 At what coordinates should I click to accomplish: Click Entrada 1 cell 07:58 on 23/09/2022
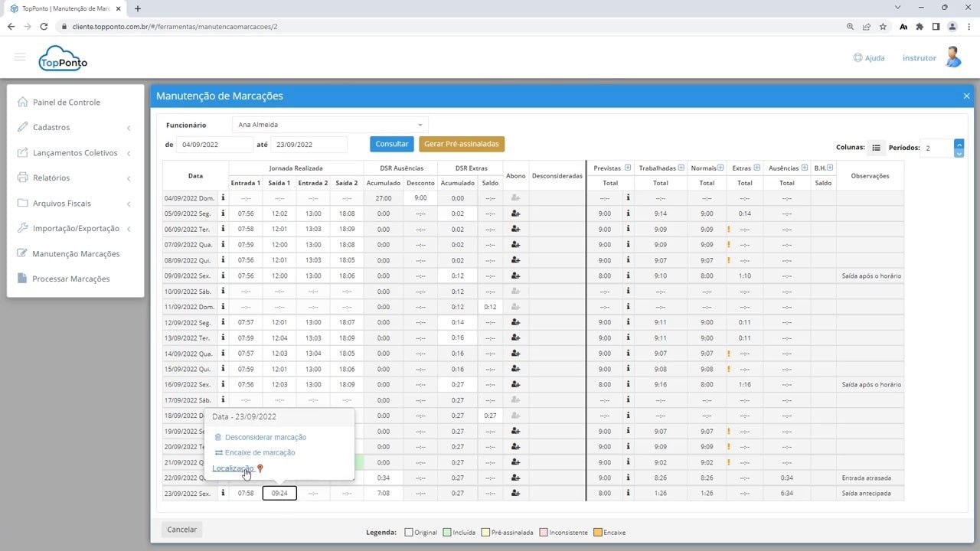(246, 494)
